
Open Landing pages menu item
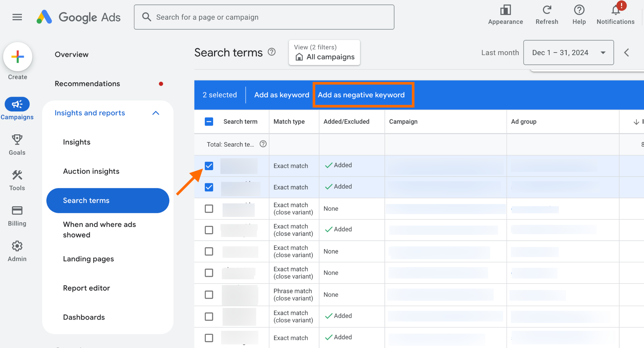click(x=89, y=259)
